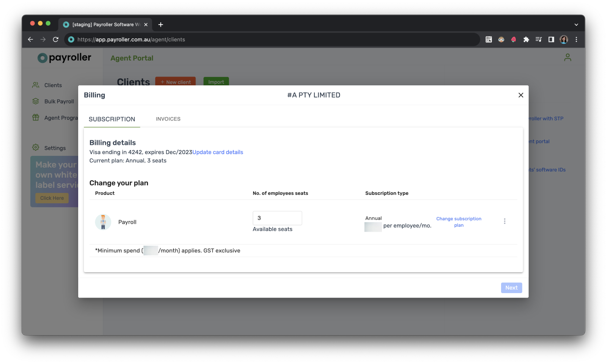Open the Extensions puzzle icon

(526, 39)
